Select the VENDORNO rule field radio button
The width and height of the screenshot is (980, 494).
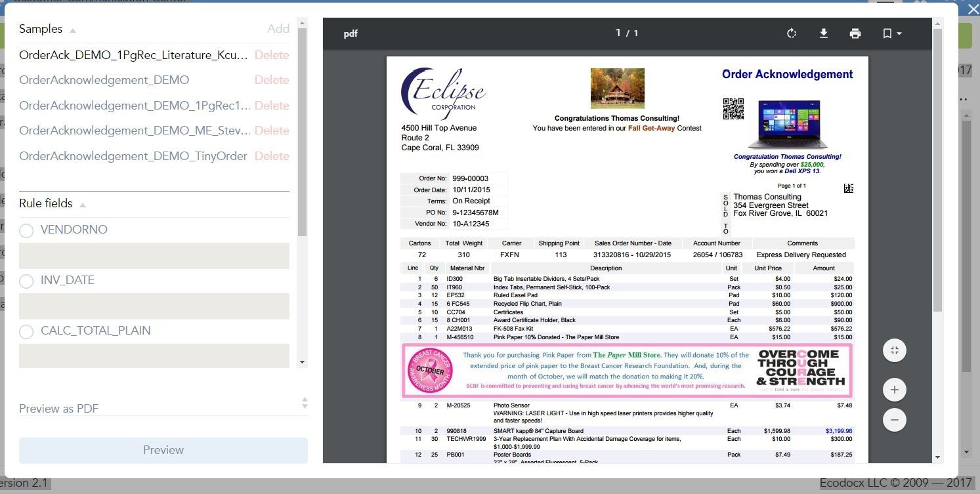[26, 230]
